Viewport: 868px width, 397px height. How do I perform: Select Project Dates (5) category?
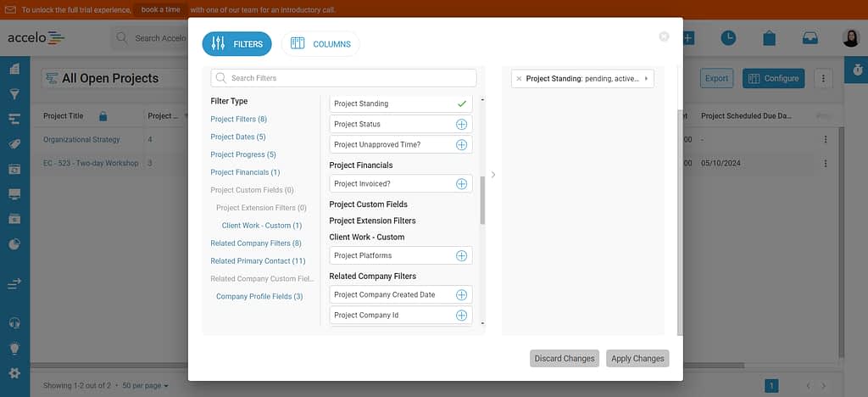(238, 137)
